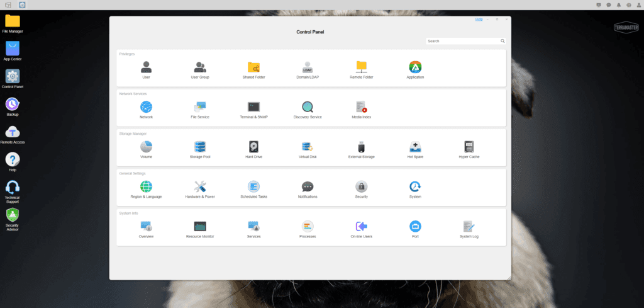This screenshot has height=308, width=644.
Task: Open App Center from desktop
Action: point(13,49)
